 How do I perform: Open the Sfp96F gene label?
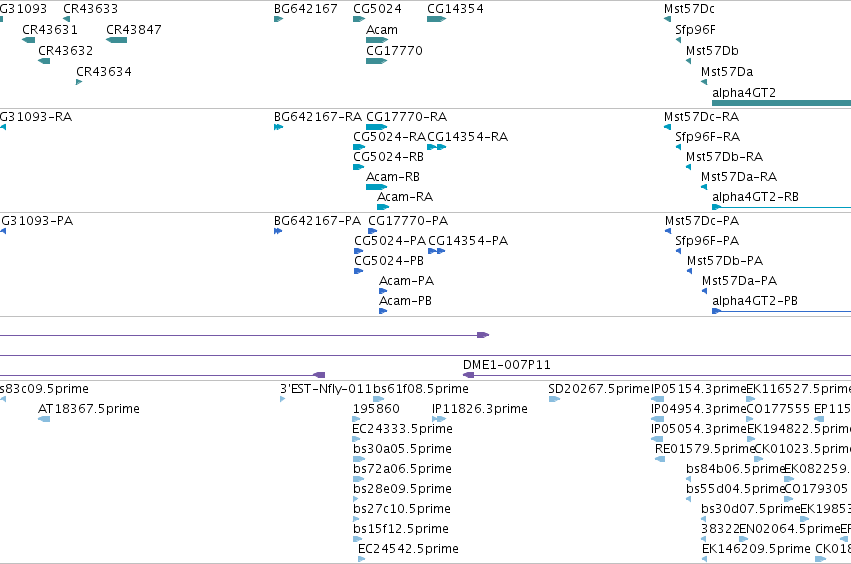click(x=695, y=30)
